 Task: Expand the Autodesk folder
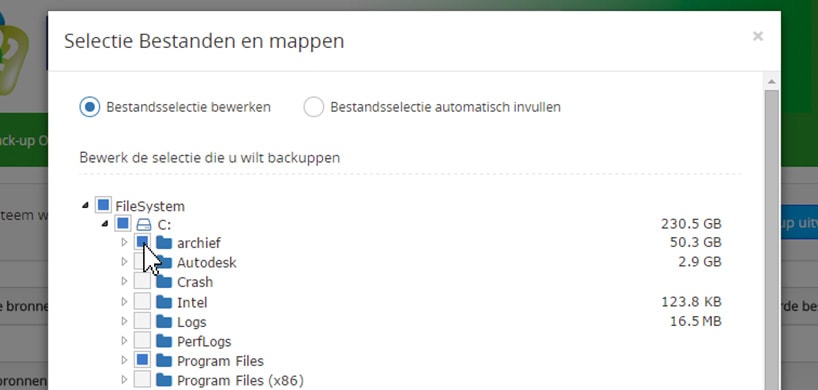(x=124, y=262)
